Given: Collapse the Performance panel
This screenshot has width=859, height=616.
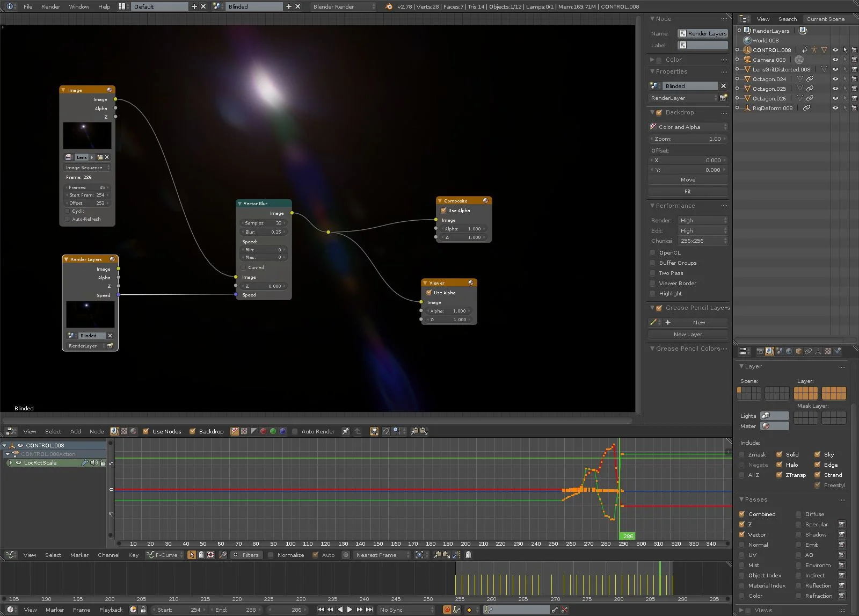Looking at the screenshot, I should pyautogui.click(x=652, y=206).
